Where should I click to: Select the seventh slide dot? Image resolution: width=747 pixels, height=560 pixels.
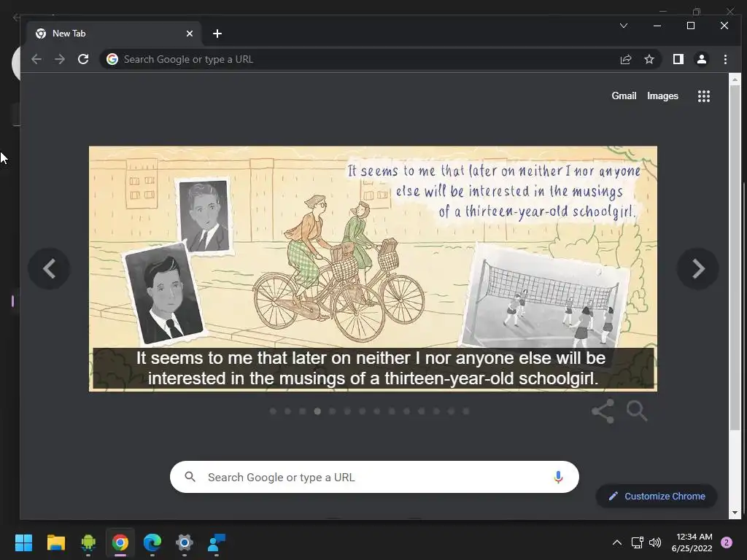[x=362, y=411]
